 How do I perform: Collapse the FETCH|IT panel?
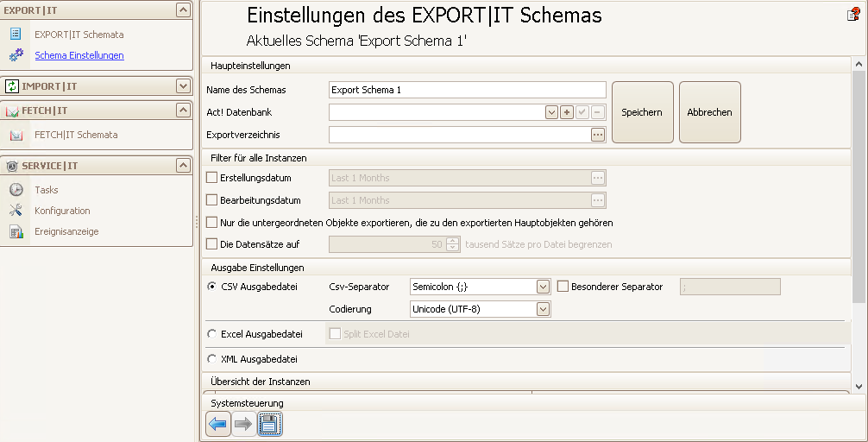click(183, 110)
